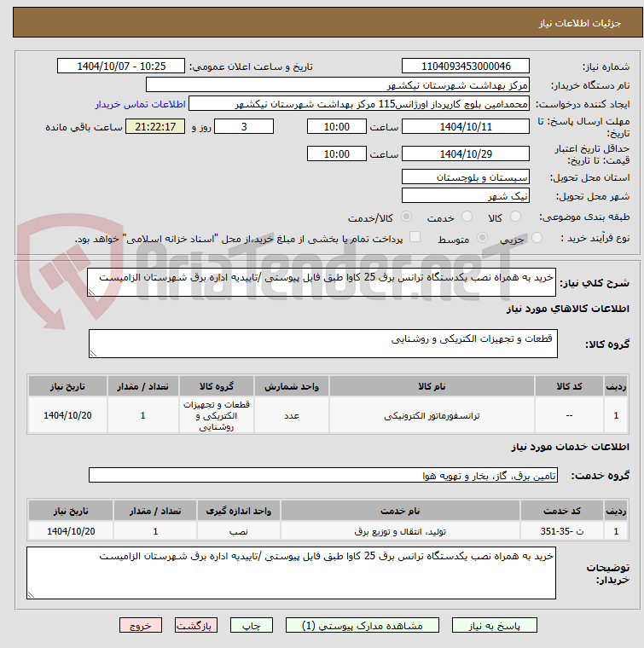
Task: Click 'نام خدمت' column header
Action: [400, 512]
